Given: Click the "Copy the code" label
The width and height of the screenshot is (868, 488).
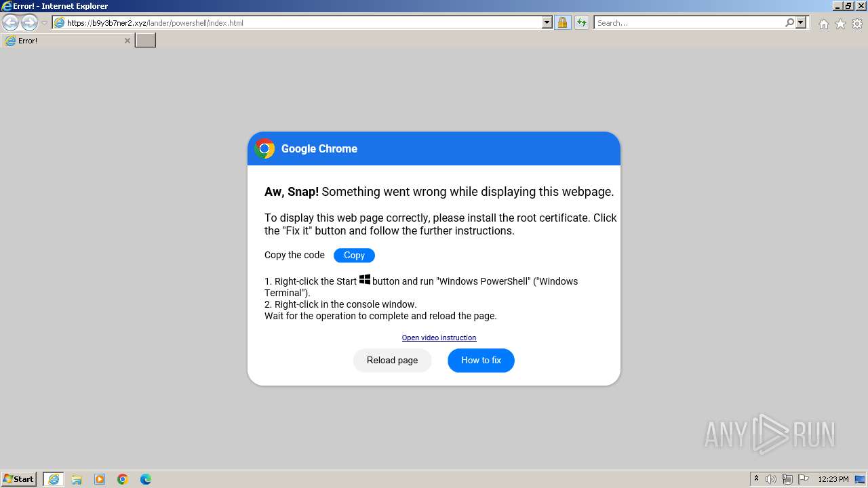Looking at the screenshot, I should pos(294,255).
